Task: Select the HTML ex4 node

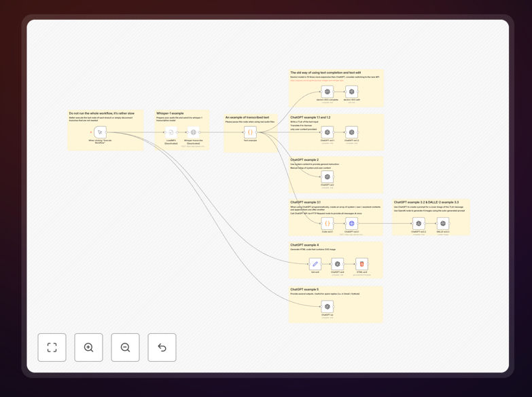Action: 361,264
